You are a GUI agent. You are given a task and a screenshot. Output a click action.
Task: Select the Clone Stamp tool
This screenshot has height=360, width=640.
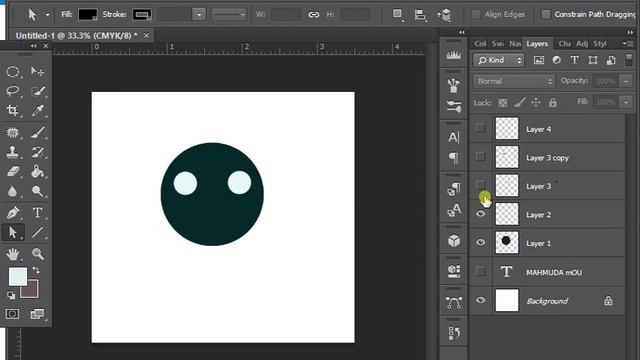tap(13, 152)
